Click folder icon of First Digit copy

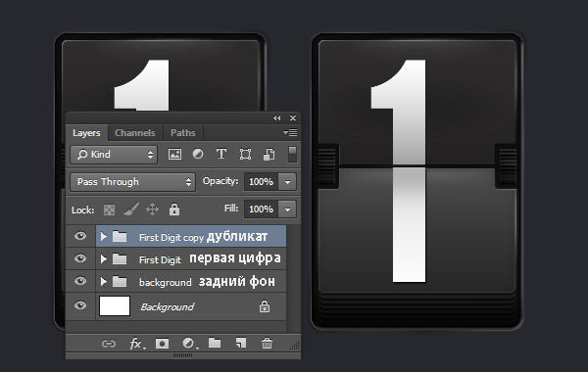click(120, 237)
